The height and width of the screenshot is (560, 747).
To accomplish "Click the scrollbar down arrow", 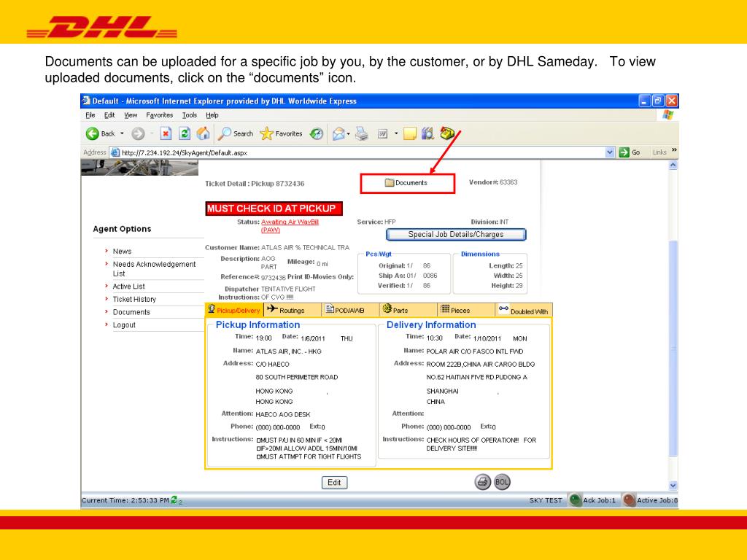I will click(x=673, y=486).
